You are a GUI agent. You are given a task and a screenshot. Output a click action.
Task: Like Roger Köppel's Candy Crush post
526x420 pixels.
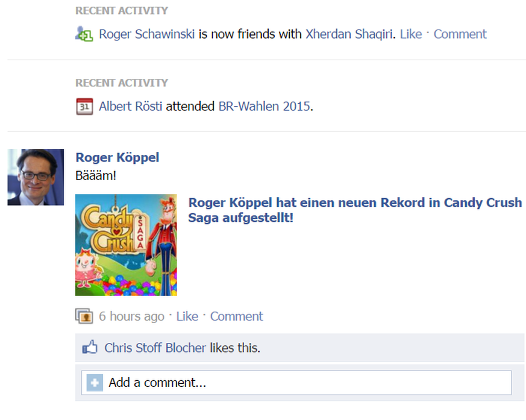point(187,316)
